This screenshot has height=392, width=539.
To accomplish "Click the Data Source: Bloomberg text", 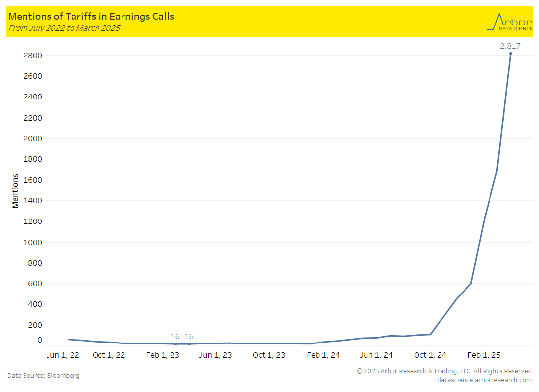I will point(43,376).
